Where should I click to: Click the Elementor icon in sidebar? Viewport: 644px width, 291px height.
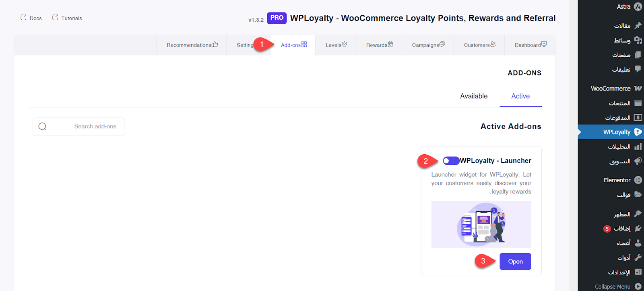pyautogui.click(x=638, y=180)
